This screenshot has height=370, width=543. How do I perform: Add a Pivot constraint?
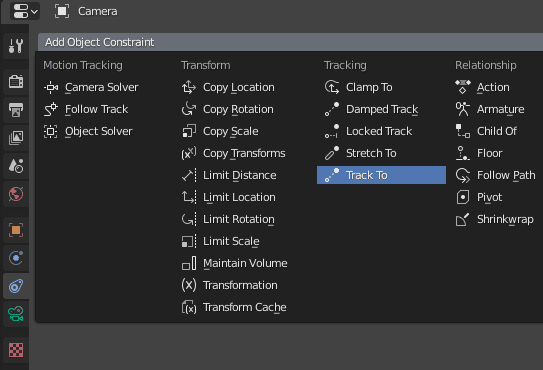click(x=479, y=197)
